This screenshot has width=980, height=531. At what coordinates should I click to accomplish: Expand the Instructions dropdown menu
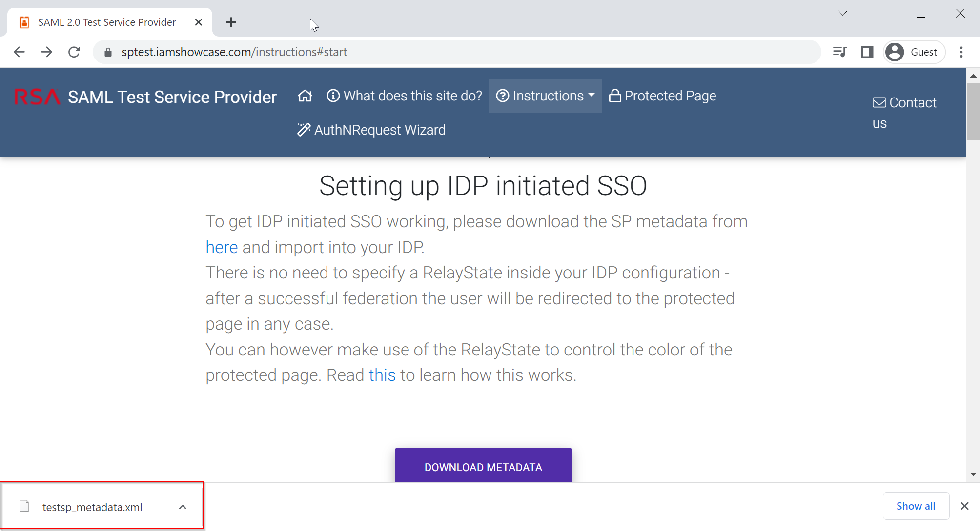point(546,96)
